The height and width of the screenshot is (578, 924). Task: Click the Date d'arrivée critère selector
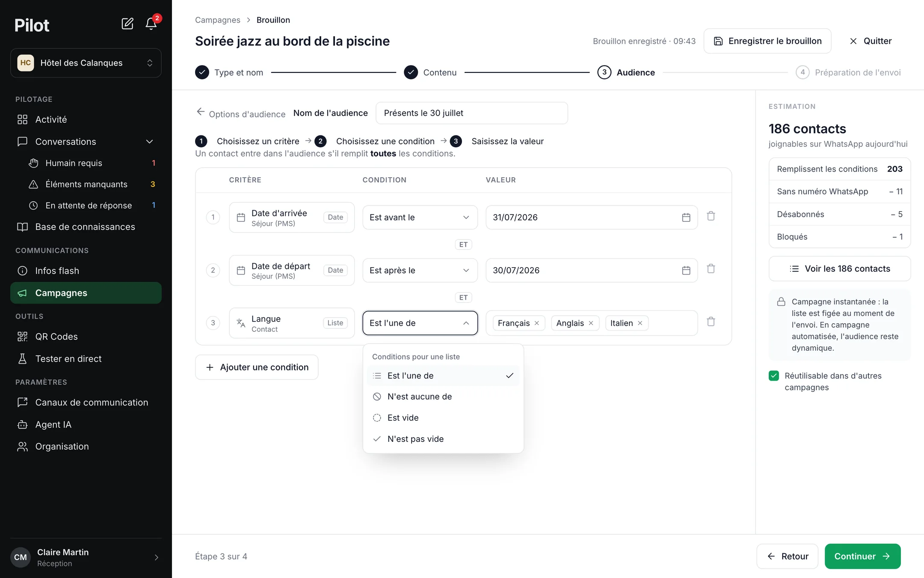pos(292,217)
